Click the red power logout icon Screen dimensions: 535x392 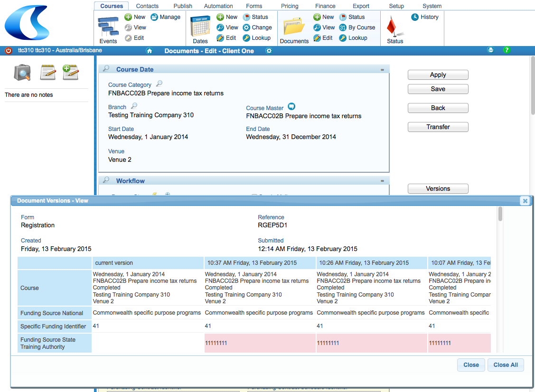pyautogui.click(x=9, y=50)
